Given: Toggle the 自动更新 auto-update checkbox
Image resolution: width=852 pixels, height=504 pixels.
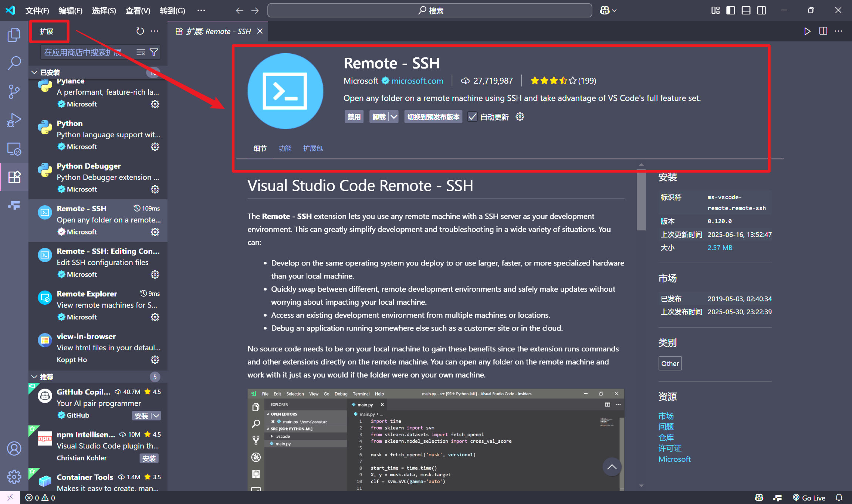Looking at the screenshot, I should (x=472, y=117).
